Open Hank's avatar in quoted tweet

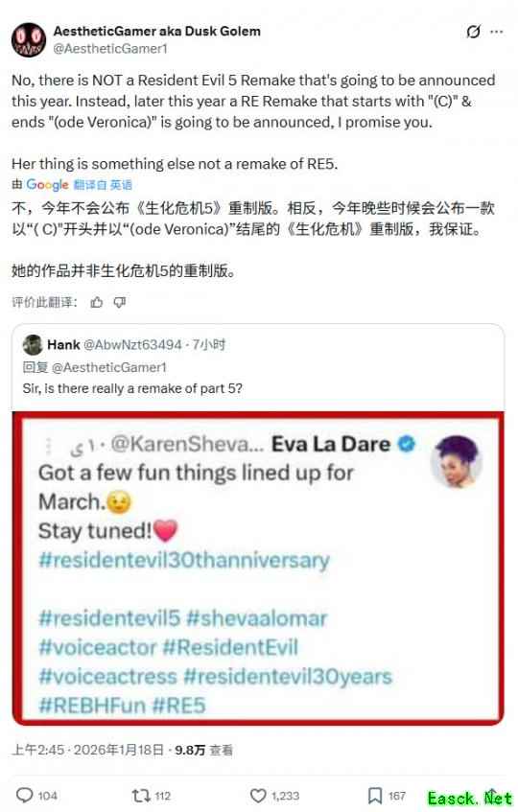coord(33,345)
